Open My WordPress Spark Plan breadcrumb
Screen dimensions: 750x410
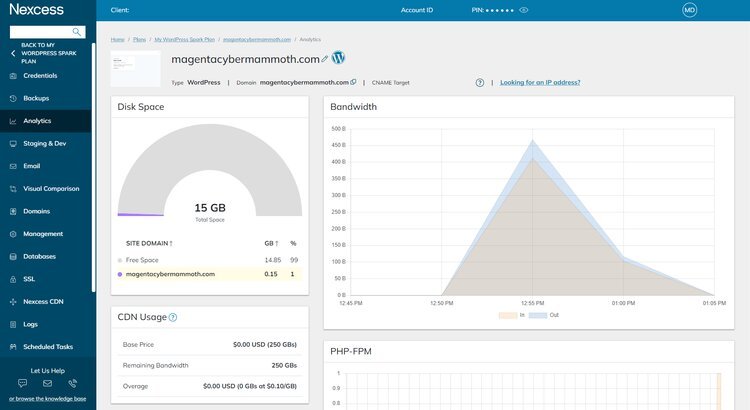[x=184, y=40]
